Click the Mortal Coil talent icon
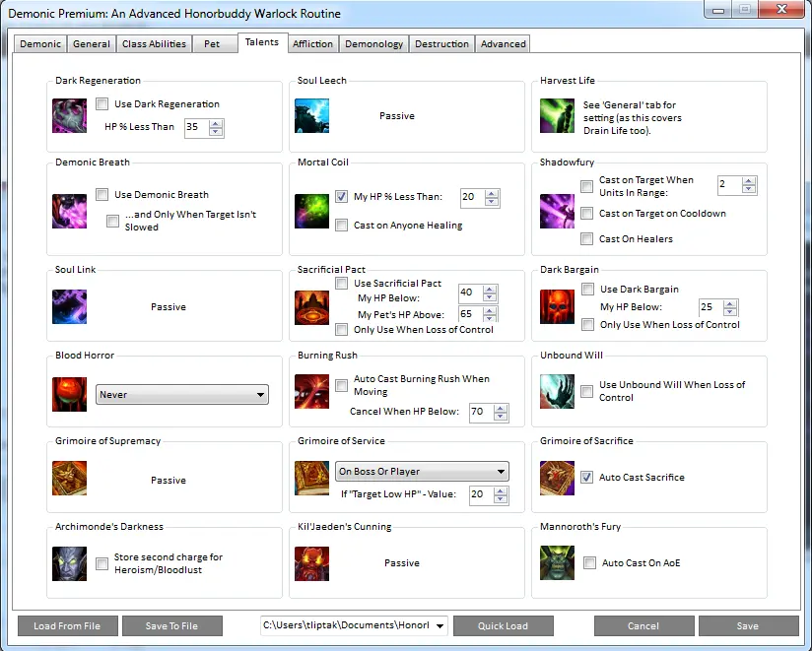This screenshot has width=812, height=651. [x=311, y=211]
